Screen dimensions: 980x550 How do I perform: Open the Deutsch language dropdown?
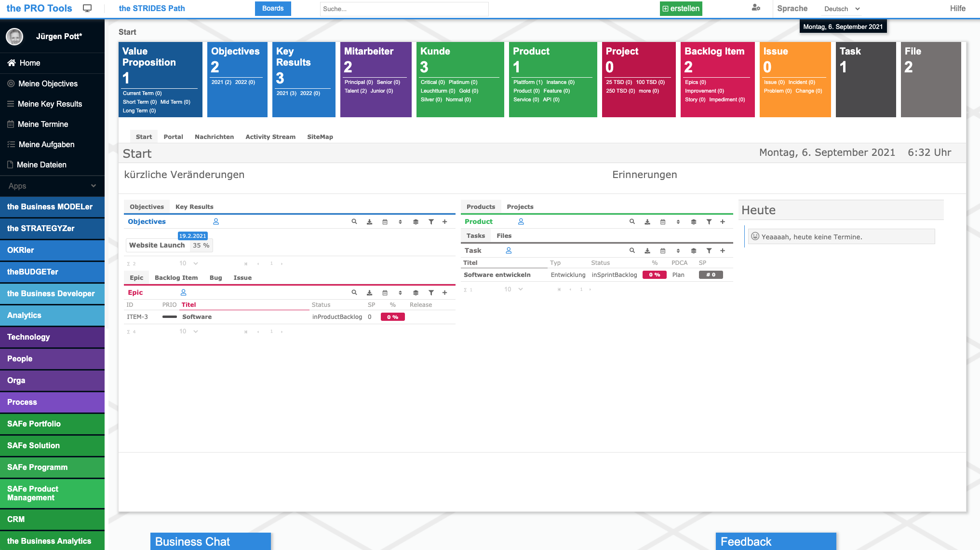tap(842, 9)
